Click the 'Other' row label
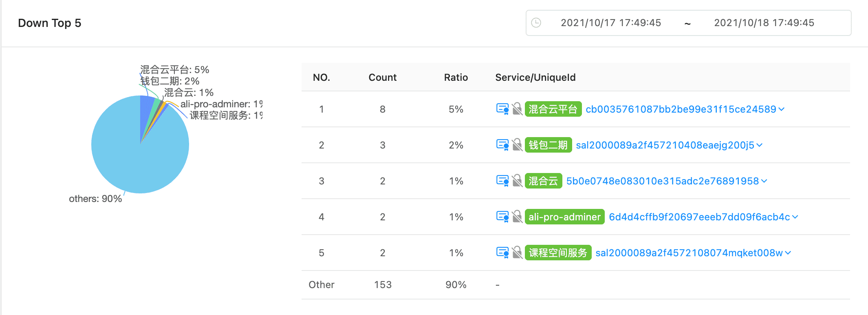 tap(322, 285)
